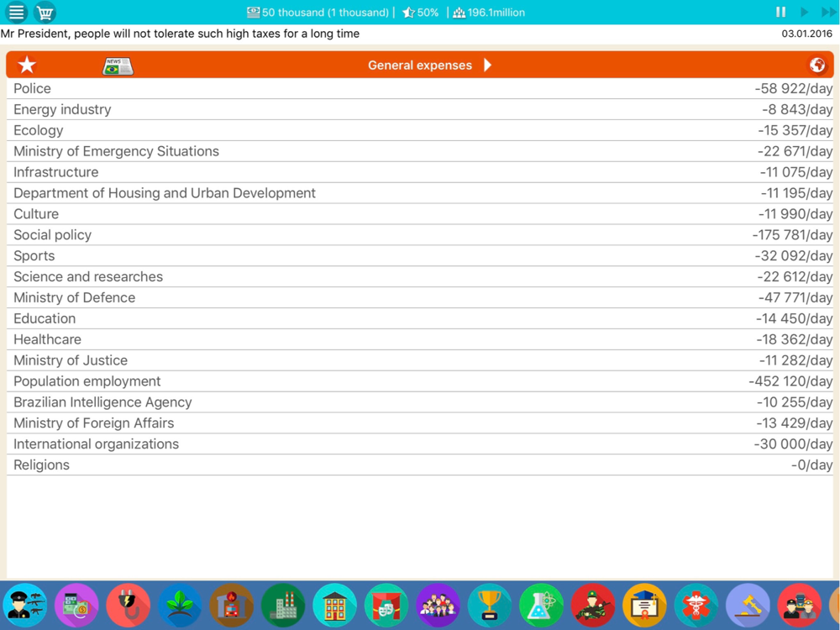Play at normal game speed
Image resolution: width=840 pixels, height=630 pixels.
click(804, 12)
